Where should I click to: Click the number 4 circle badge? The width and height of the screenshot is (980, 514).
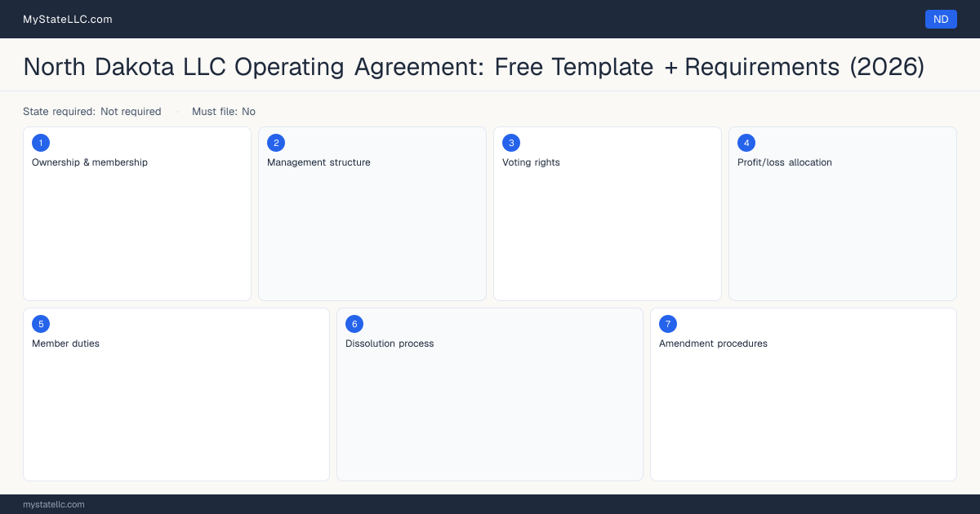coord(746,143)
